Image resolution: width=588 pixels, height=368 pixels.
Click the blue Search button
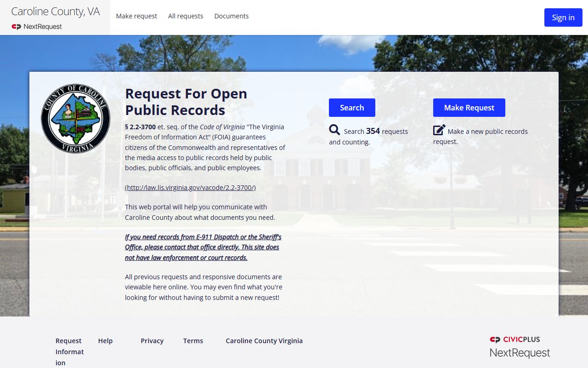352,108
